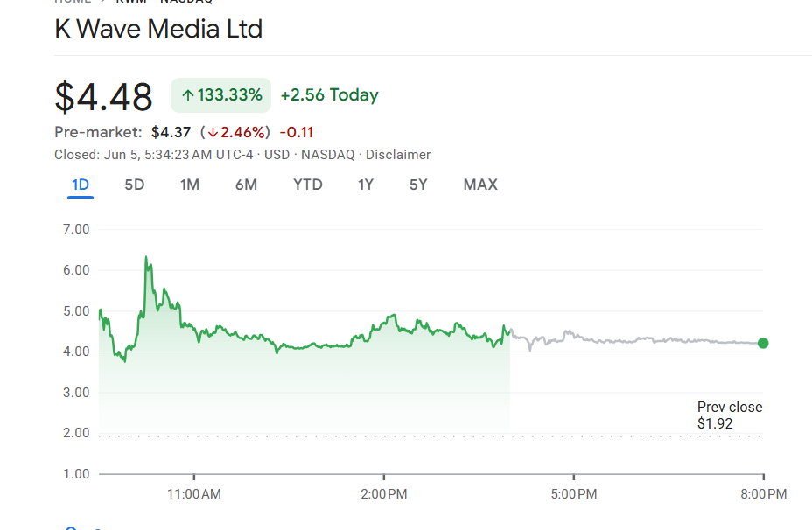Click the pre-market $4.37 price
Screen dimensions: 812x530
[171, 133]
